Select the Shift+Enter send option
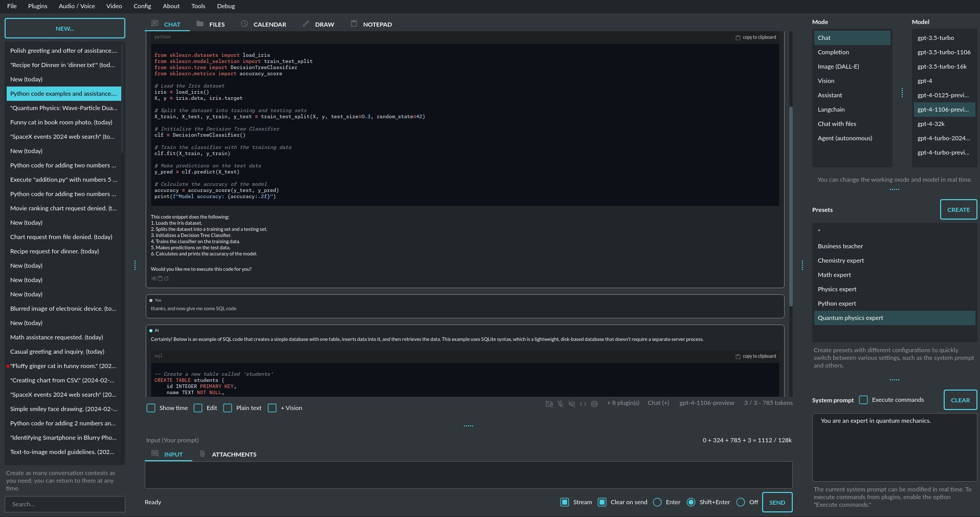Viewport: 980px width, 517px height. [691, 502]
